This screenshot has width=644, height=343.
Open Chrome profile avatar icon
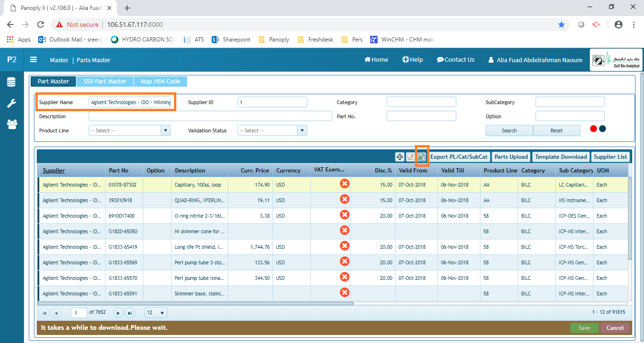619,24
